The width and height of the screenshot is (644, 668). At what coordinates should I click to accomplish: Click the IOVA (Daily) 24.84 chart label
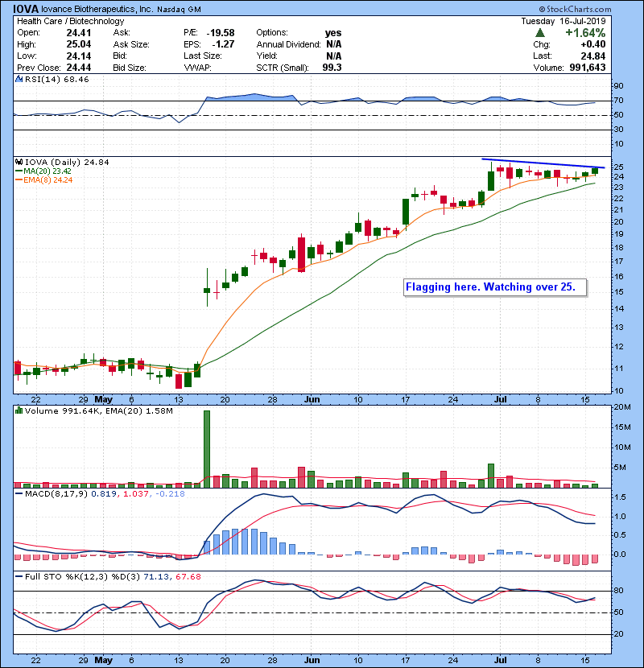click(67, 162)
